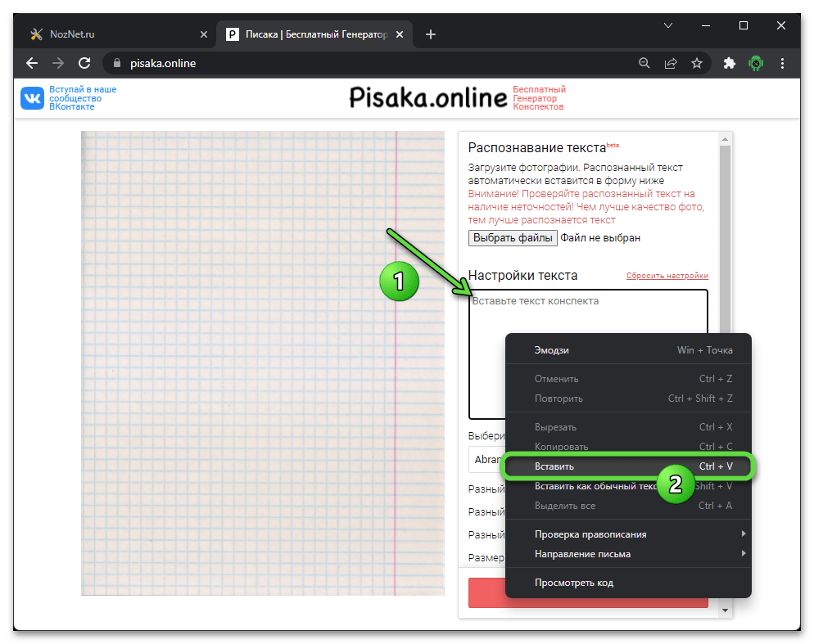Reload the pisaka.online page
814x644 pixels.
pyautogui.click(x=84, y=63)
